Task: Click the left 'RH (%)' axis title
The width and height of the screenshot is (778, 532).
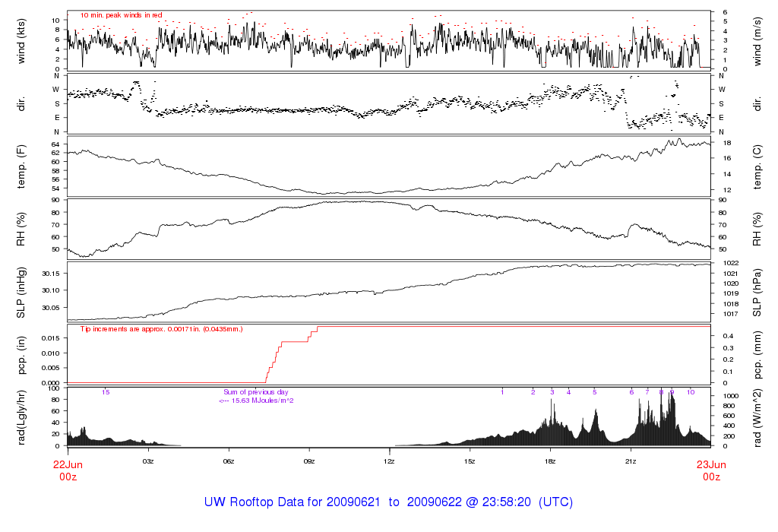Action: pos(21,230)
